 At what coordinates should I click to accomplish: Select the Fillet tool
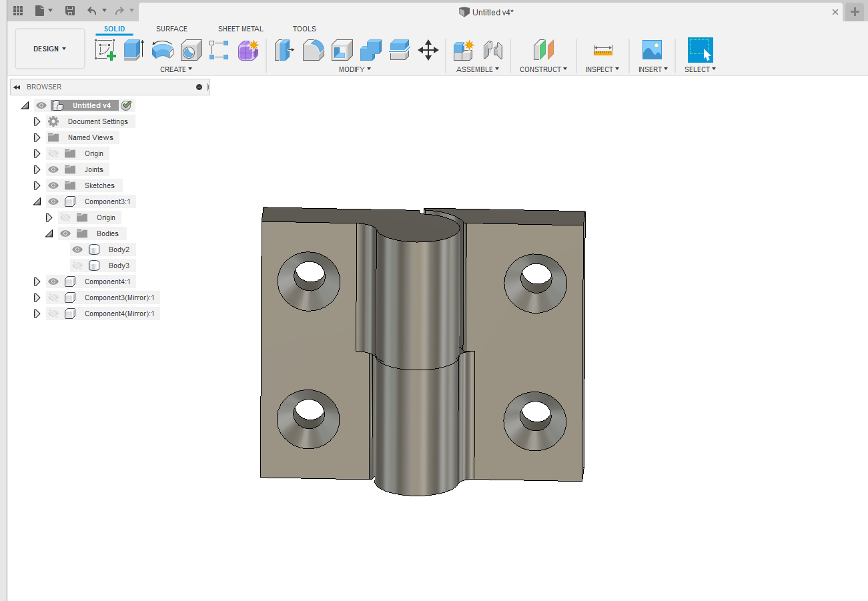[314, 50]
